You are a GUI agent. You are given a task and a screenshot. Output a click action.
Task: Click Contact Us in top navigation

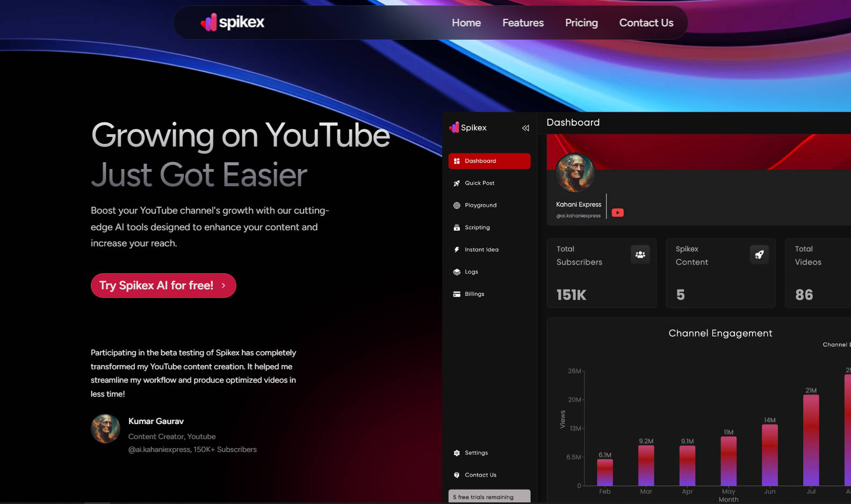pos(646,23)
